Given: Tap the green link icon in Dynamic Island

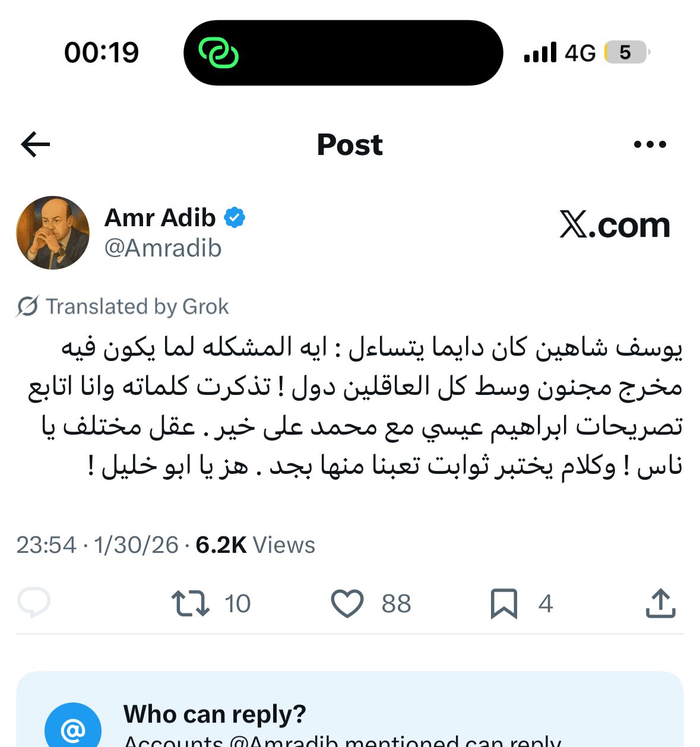Looking at the screenshot, I should click(x=218, y=53).
